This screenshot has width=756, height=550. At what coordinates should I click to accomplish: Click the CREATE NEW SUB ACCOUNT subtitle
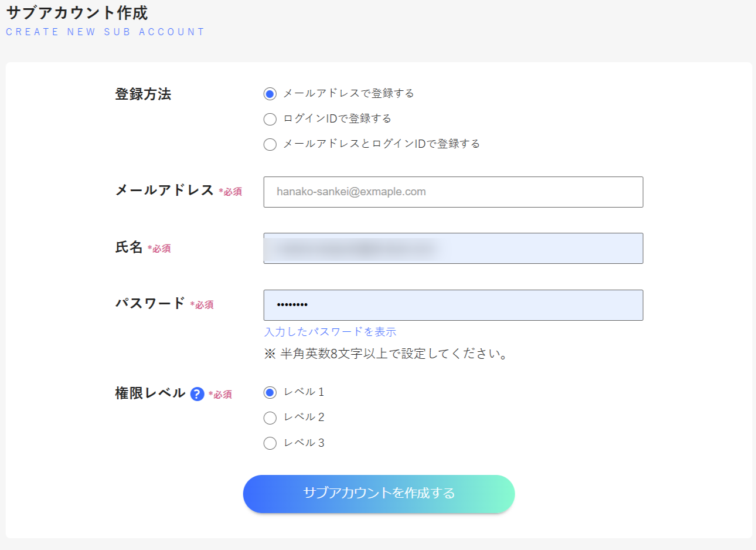(x=105, y=32)
